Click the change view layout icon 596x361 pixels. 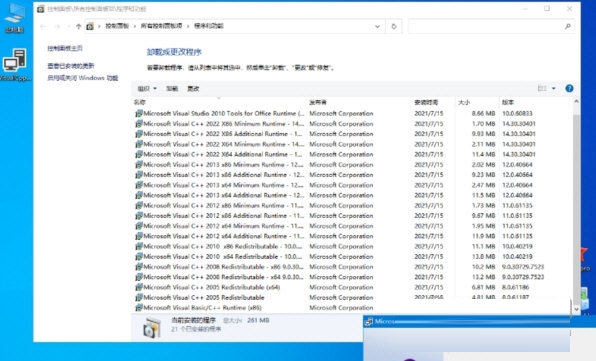[542, 89]
